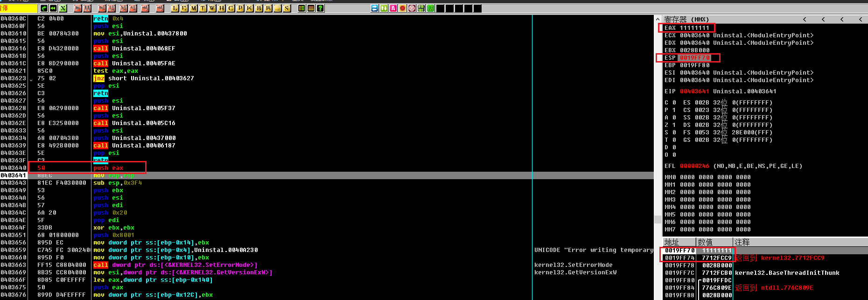Click the 注释 stack column header

[800, 242]
